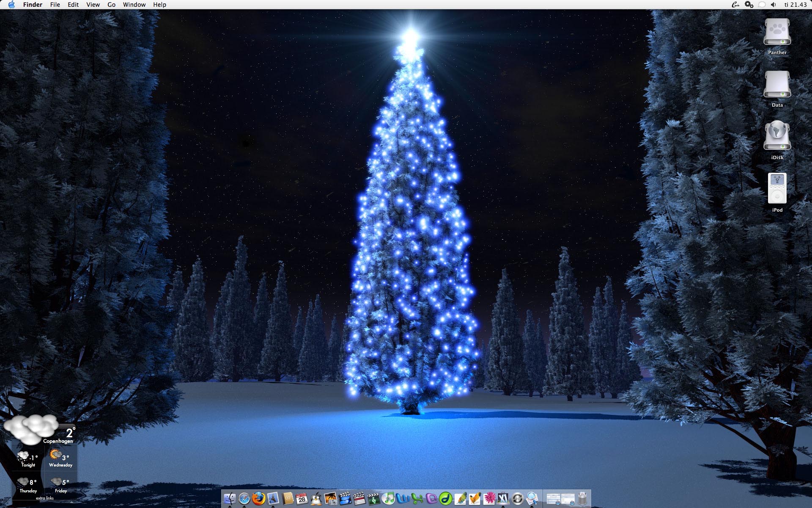Launch Microsoft Entourage from the Dock

tap(431, 498)
